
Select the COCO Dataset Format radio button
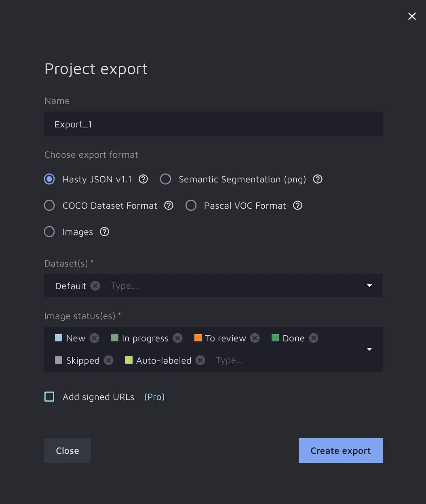click(x=49, y=205)
